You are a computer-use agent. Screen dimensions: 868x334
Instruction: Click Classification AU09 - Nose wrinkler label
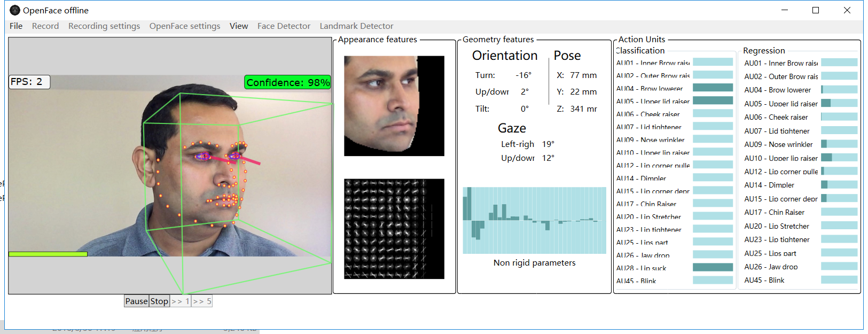point(650,140)
